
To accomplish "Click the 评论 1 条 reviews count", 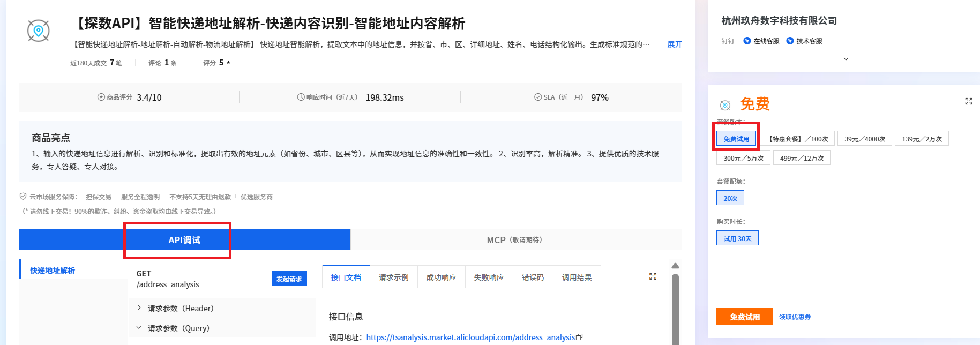I will [x=162, y=63].
